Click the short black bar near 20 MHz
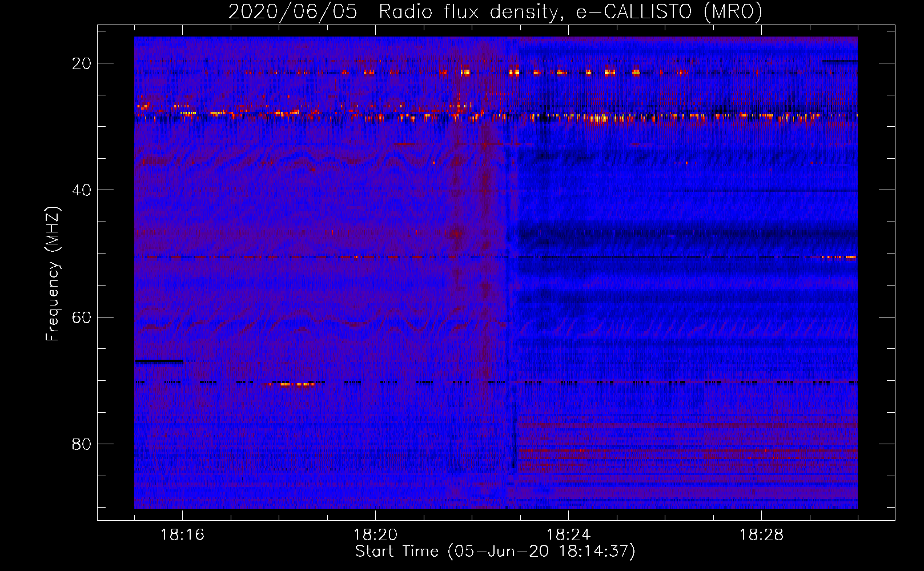 839,61
